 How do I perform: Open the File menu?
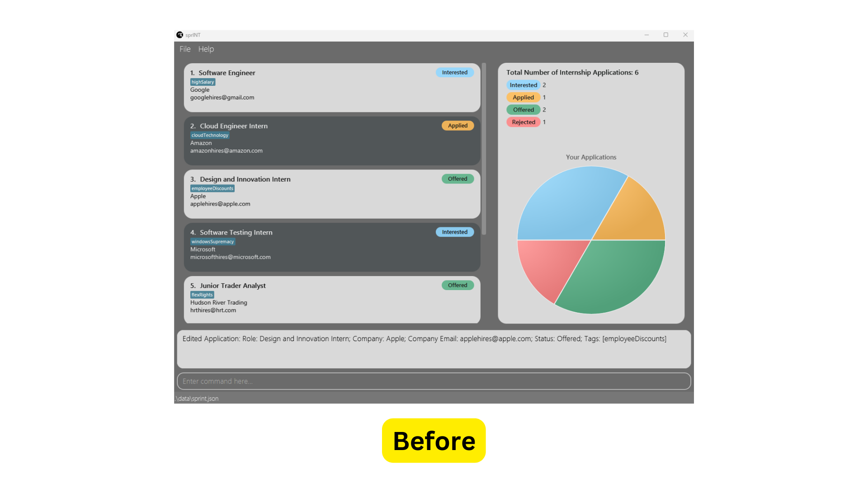coord(185,49)
